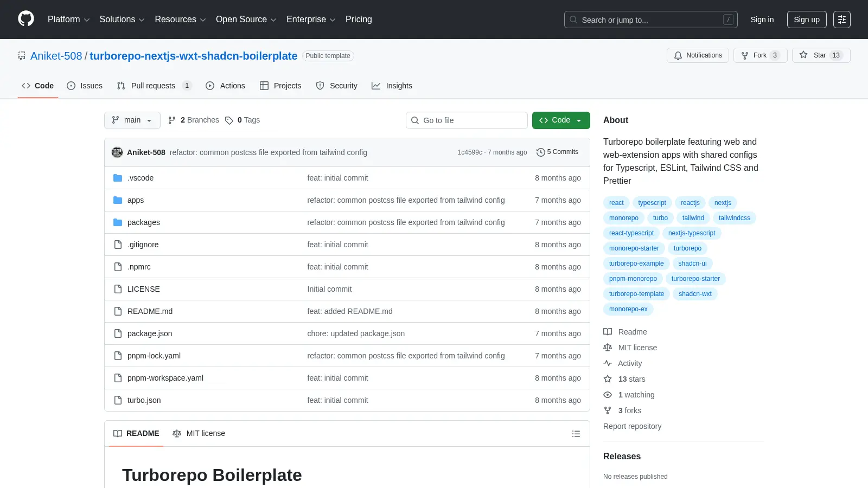Click the shadcn-ui topic tag
This screenshot has width=868, height=488.
[692, 264]
